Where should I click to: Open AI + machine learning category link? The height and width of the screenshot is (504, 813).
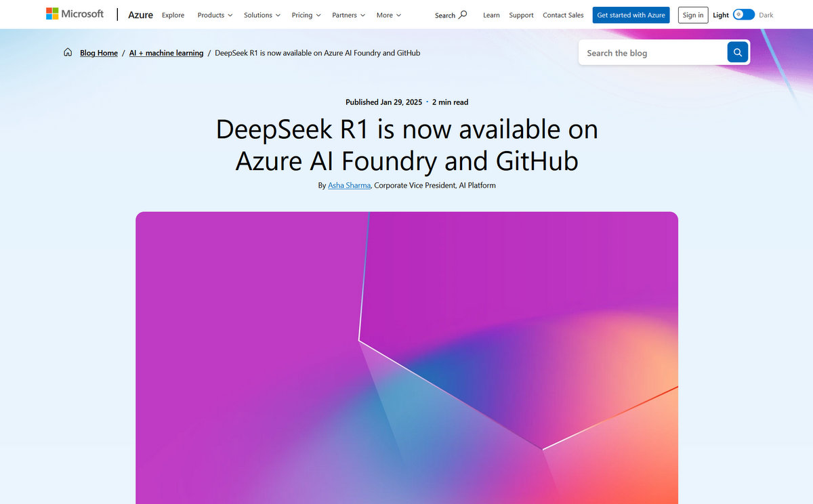pos(166,53)
